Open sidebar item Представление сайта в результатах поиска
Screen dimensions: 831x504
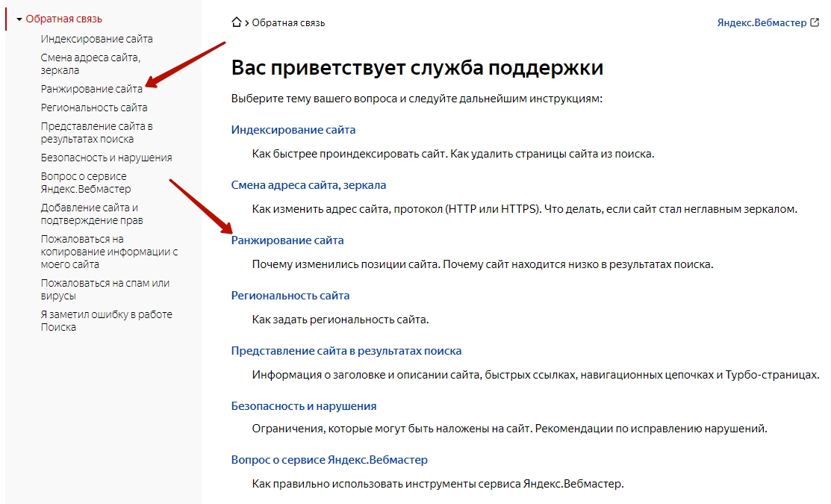click(x=96, y=132)
